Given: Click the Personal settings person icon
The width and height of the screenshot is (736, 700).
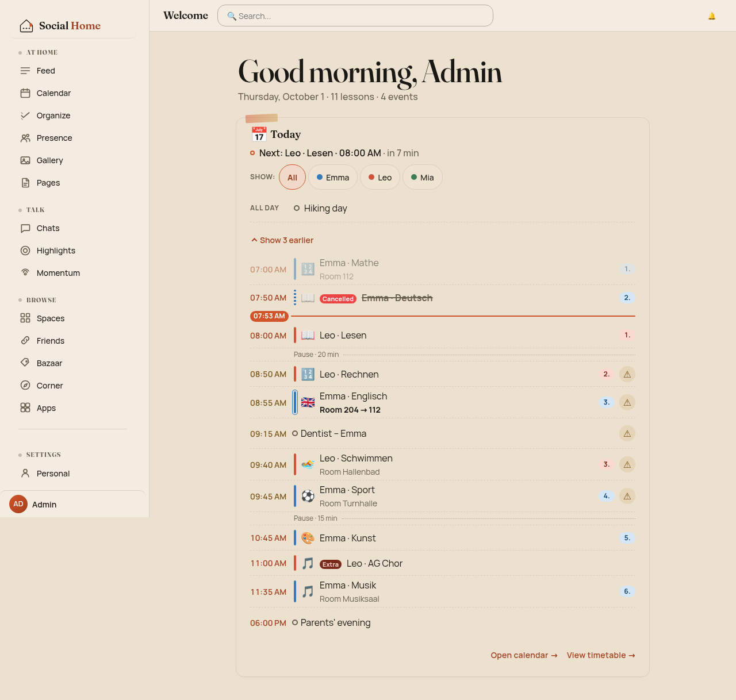Looking at the screenshot, I should click(25, 474).
